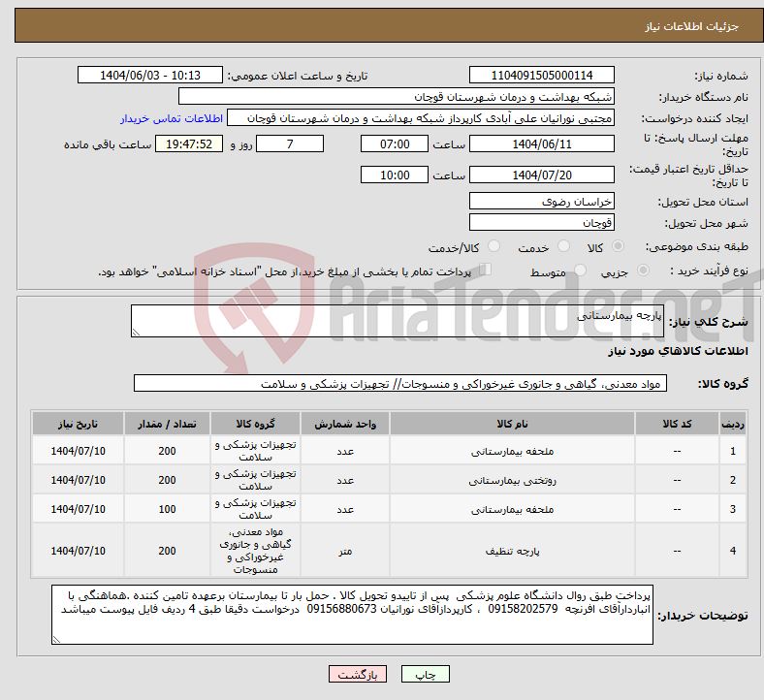
Task: Click the گروه کالا column header
Action: [255, 424]
